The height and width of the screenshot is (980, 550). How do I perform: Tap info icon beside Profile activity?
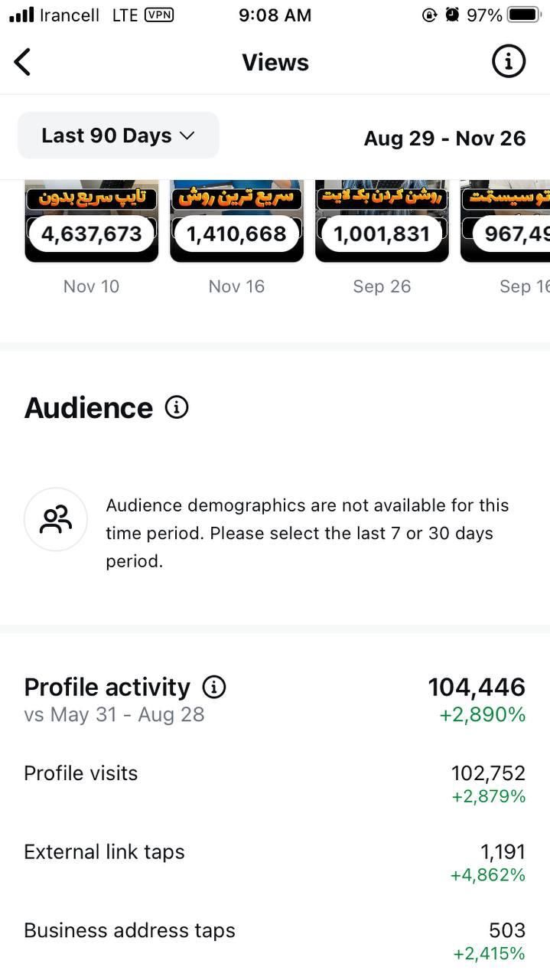point(214,687)
